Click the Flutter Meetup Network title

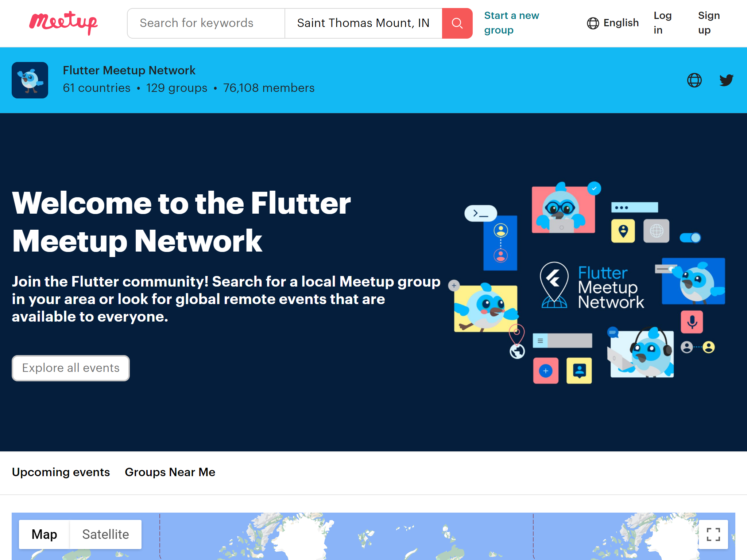[129, 70]
